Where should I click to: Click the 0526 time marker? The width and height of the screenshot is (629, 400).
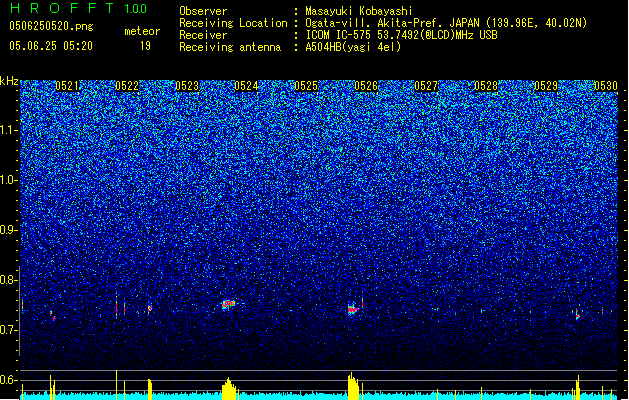366,86
